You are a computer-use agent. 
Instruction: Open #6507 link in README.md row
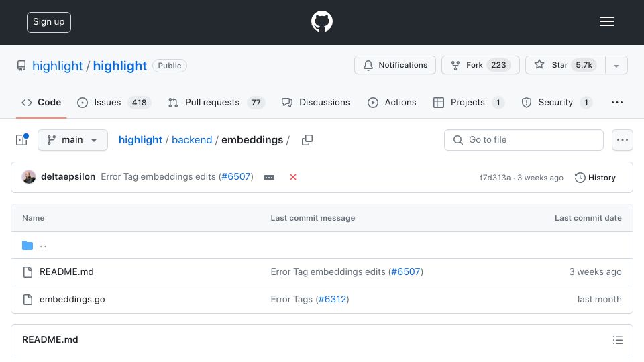(x=406, y=271)
